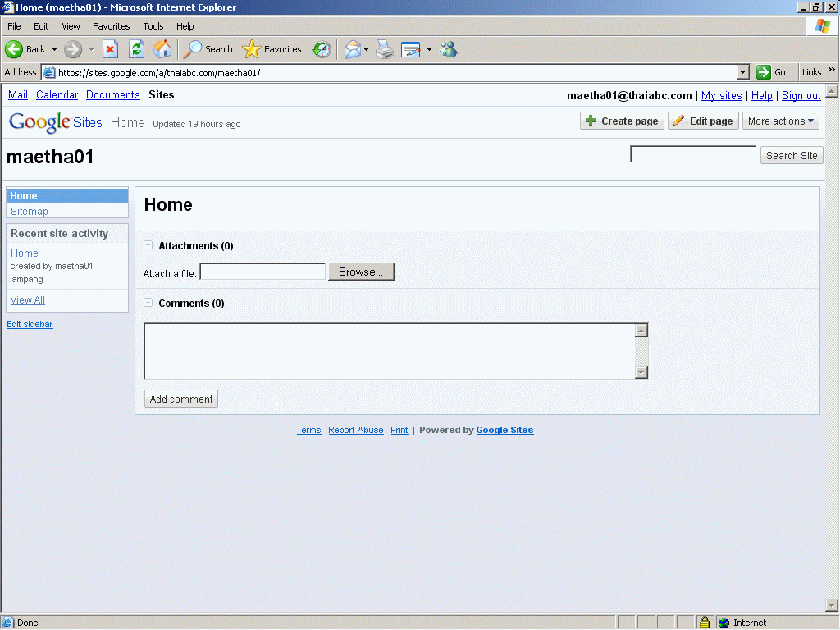Open the More actions dropdown
Screen dimensions: 840x630
point(781,121)
